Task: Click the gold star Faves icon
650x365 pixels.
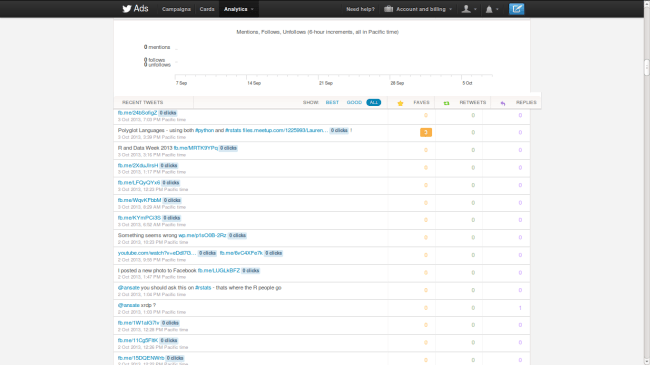Action: click(x=400, y=103)
